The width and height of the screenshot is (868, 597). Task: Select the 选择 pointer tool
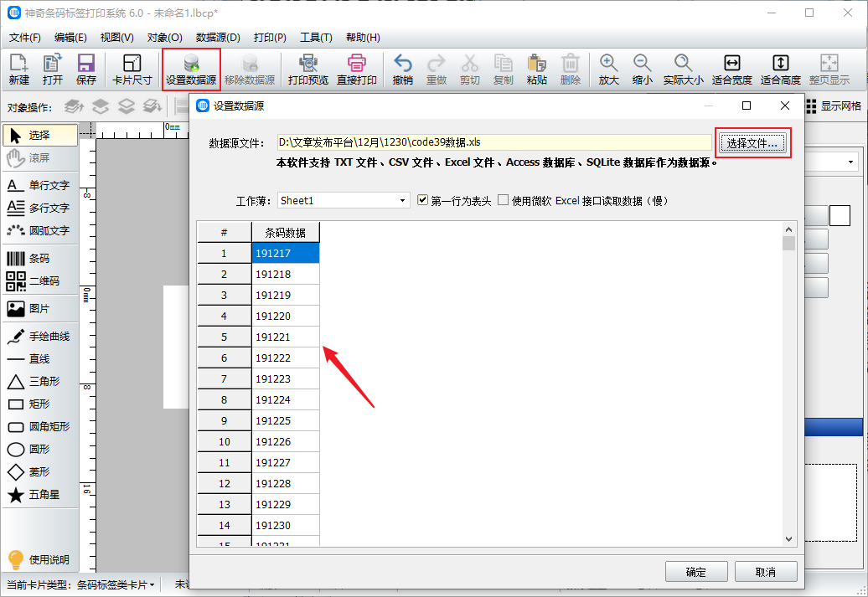click(x=40, y=135)
